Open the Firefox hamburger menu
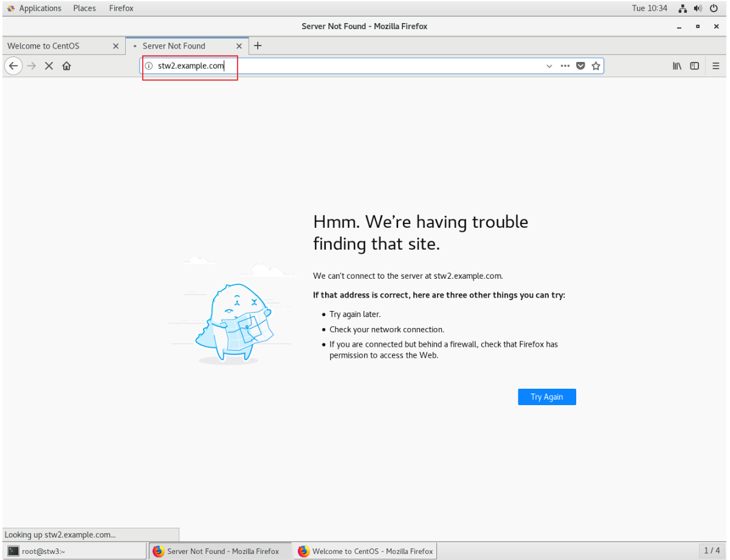The width and height of the screenshot is (730, 560). pyautogui.click(x=716, y=66)
